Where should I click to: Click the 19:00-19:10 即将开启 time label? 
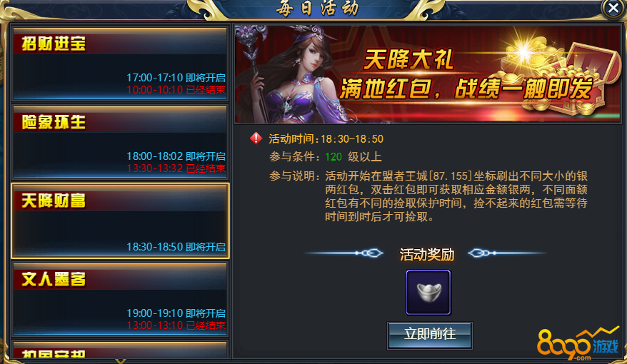click(176, 313)
